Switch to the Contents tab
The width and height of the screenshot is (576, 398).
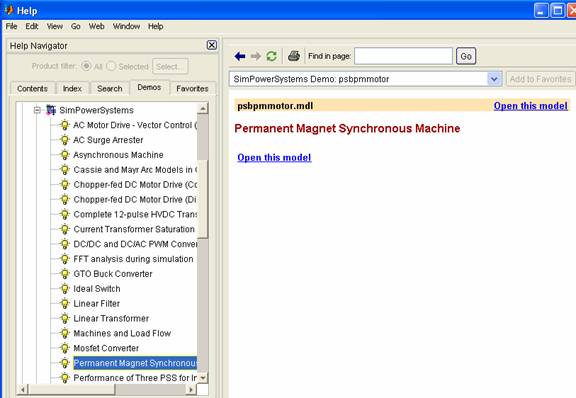coord(32,89)
